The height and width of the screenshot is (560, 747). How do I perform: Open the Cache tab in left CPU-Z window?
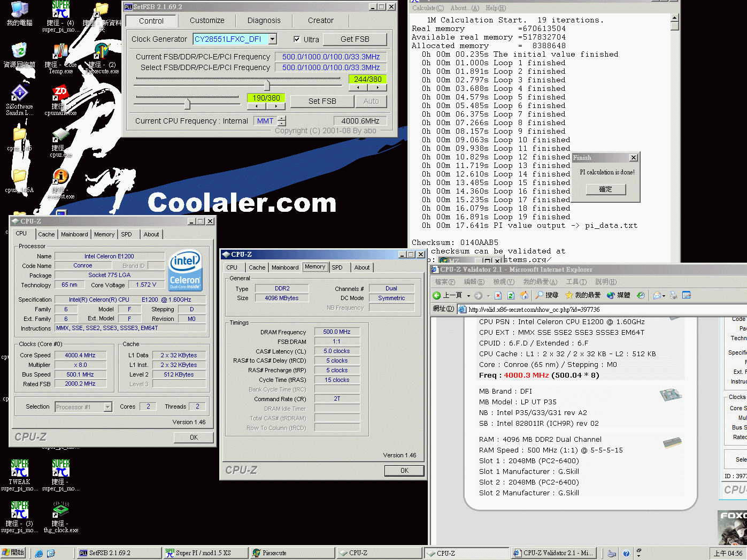(47, 234)
